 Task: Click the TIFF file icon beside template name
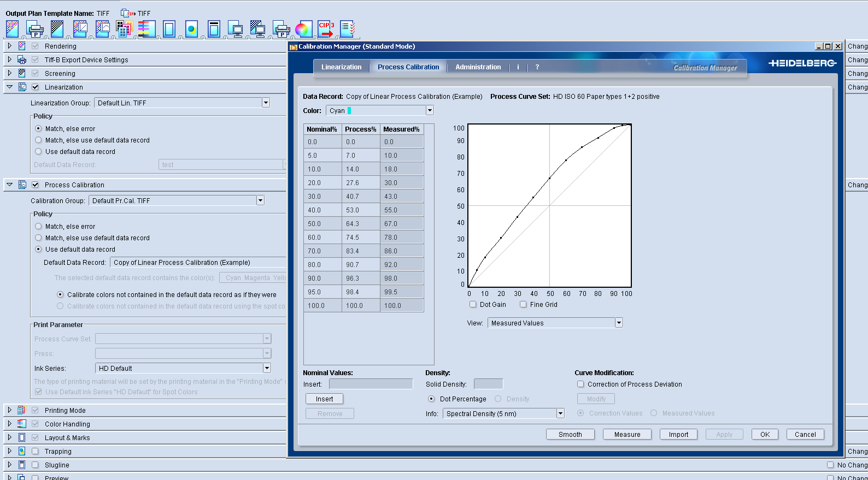click(x=128, y=13)
